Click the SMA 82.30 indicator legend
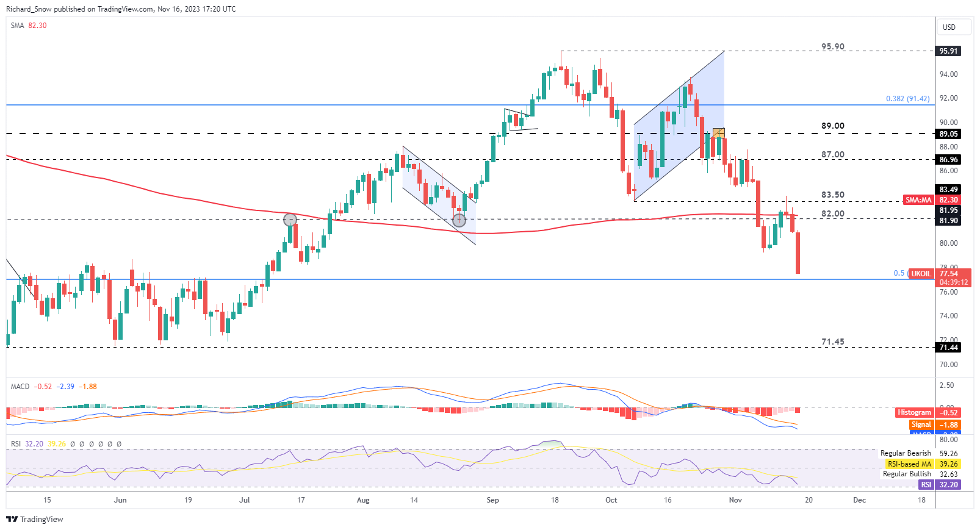 point(29,26)
